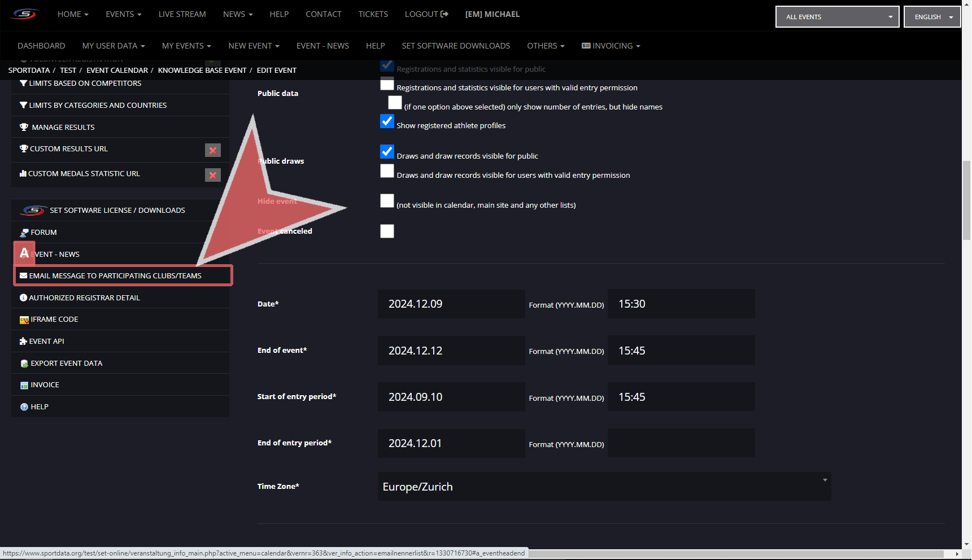Expand the News menu in top bar
The width and height of the screenshot is (972, 560).
click(x=238, y=14)
